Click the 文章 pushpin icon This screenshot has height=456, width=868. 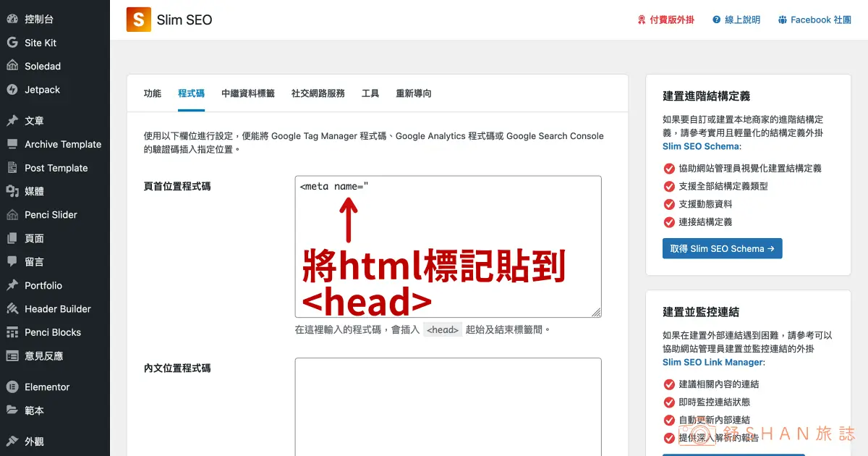[x=12, y=121]
